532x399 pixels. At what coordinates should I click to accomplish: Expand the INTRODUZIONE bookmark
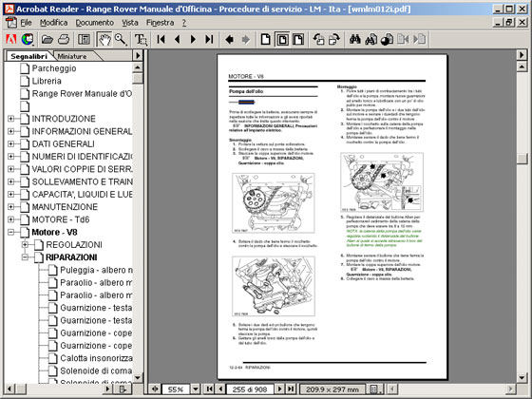coord(10,119)
